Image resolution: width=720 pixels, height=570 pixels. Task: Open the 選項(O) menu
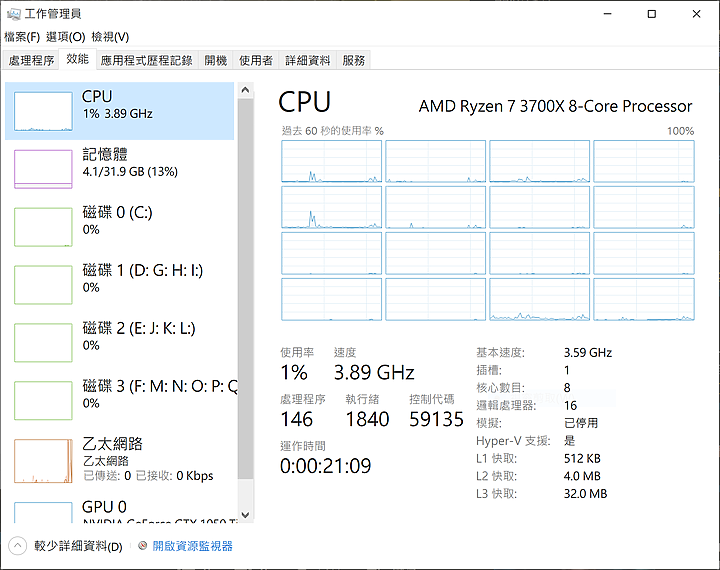pos(66,37)
